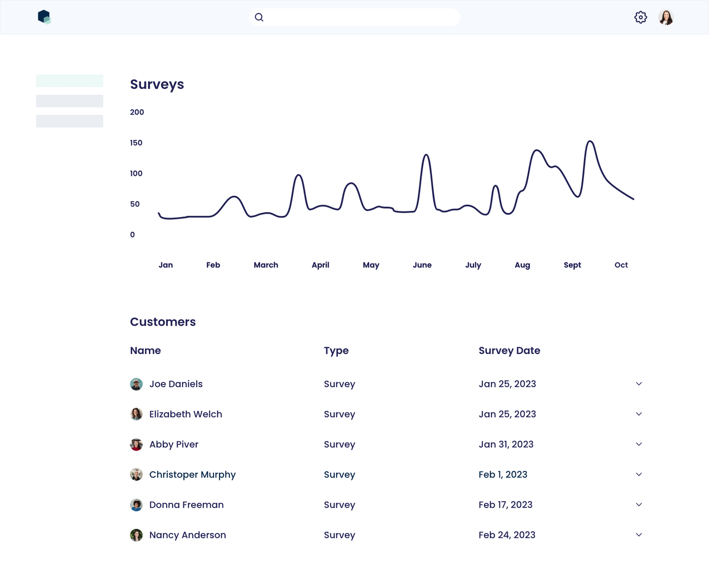
Task: Click the Customers section title
Action: point(163,322)
